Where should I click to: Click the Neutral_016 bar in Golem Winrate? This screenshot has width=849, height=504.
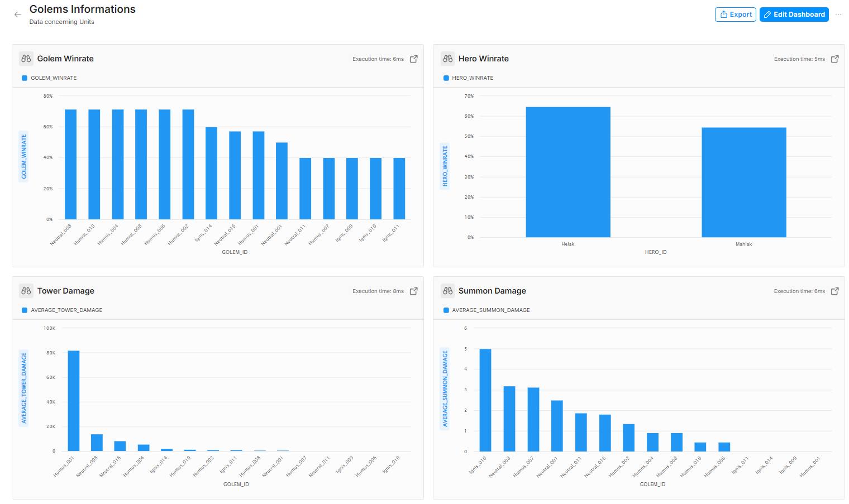point(235,175)
